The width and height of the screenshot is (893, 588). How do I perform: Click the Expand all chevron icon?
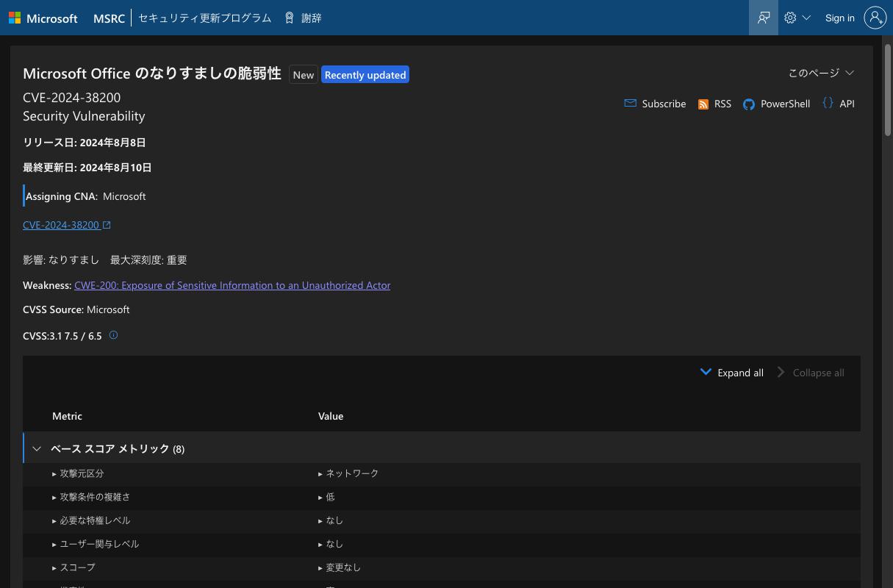click(x=706, y=372)
